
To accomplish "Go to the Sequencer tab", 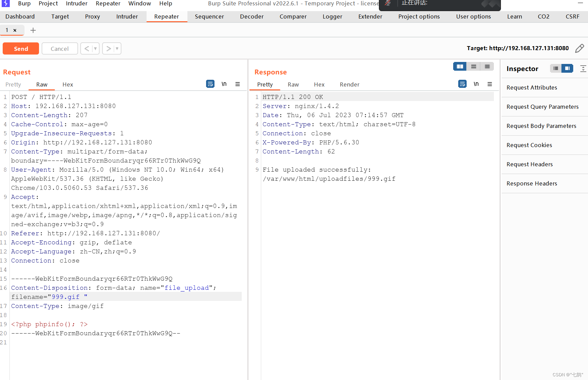I will pos(209,16).
